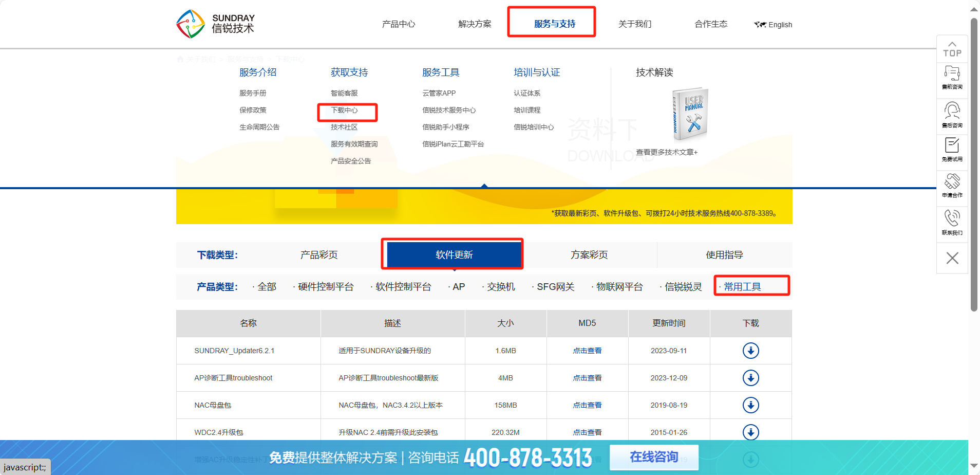Open 服务与支持 in top navigation
This screenshot has width=980, height=475.
555,24
